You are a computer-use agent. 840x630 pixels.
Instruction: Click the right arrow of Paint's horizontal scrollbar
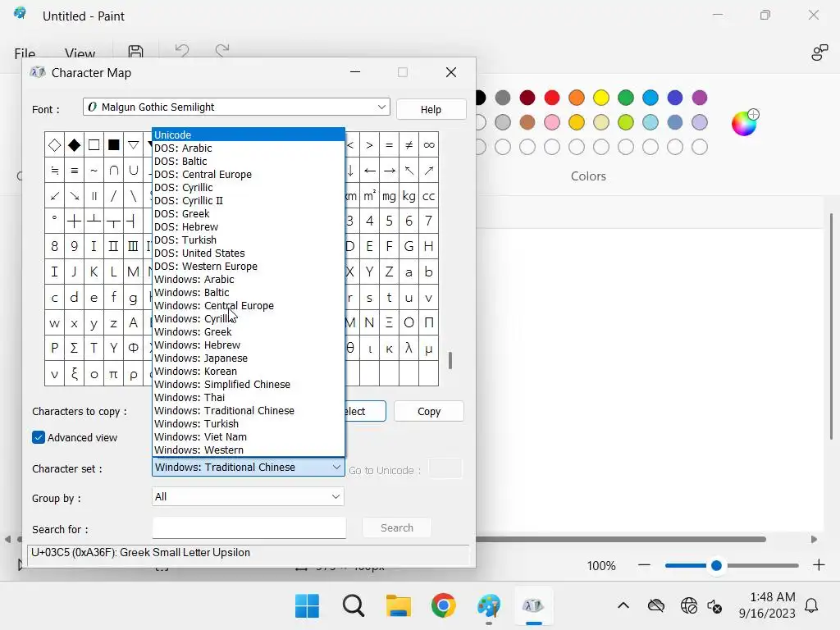pyautogui.click(x=814, y=539)
